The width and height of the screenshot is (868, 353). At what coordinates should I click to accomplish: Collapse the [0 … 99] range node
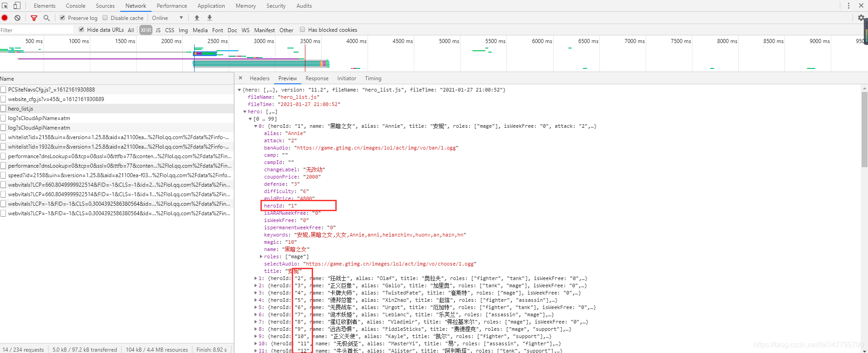[250, 119]
